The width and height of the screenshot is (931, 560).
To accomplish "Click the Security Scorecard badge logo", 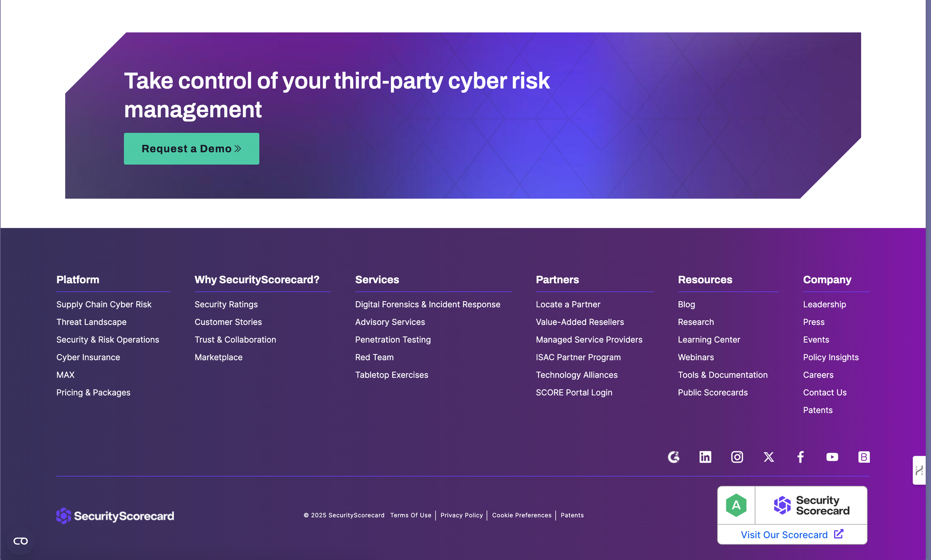I will tap(811, 506).
